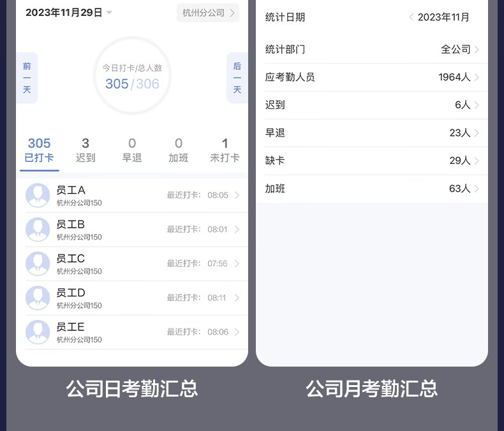The height and width of the screenshot is (431, 504).
Task: Click 员工B avatar icon
Action: (38, 230)
